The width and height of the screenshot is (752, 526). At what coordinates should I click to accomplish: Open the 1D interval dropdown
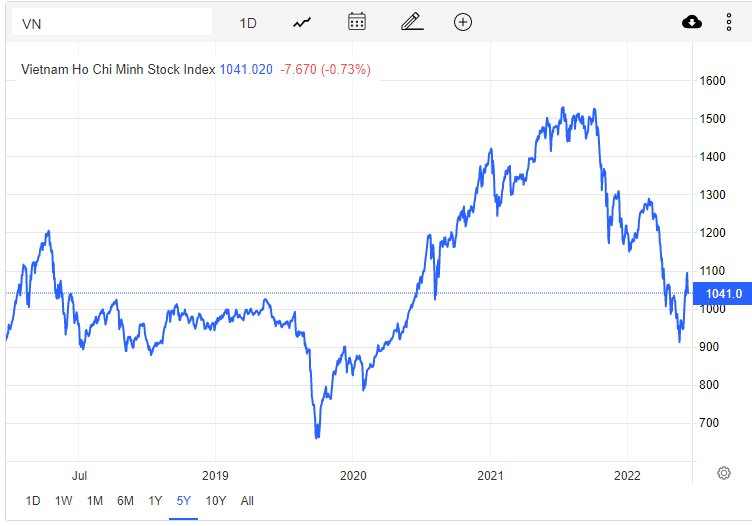(x=249, y=22)
